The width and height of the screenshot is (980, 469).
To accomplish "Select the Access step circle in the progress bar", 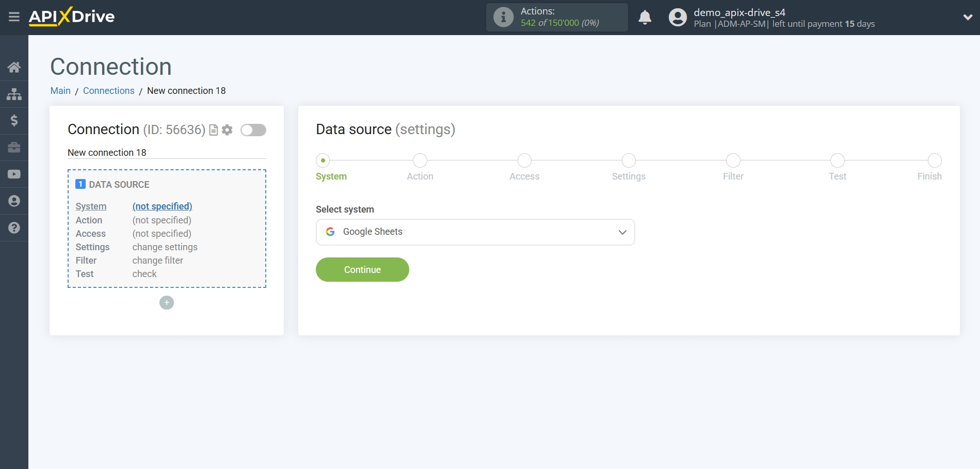I will tap(524, 160).
